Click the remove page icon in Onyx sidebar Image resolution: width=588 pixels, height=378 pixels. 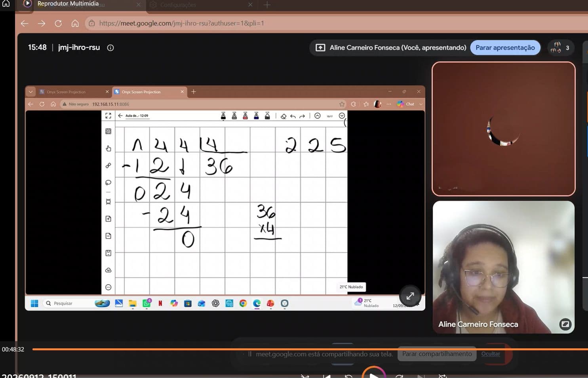(x=108, y=236)
